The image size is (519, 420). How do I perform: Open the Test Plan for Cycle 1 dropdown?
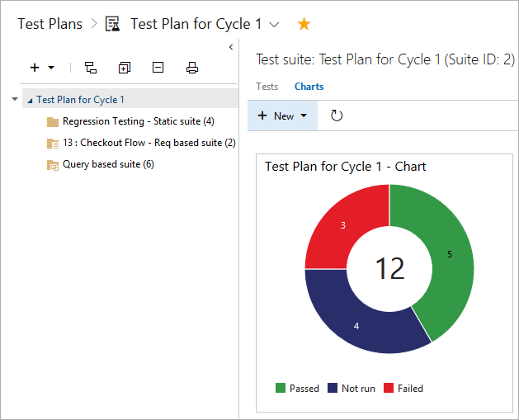pos(275,25)
